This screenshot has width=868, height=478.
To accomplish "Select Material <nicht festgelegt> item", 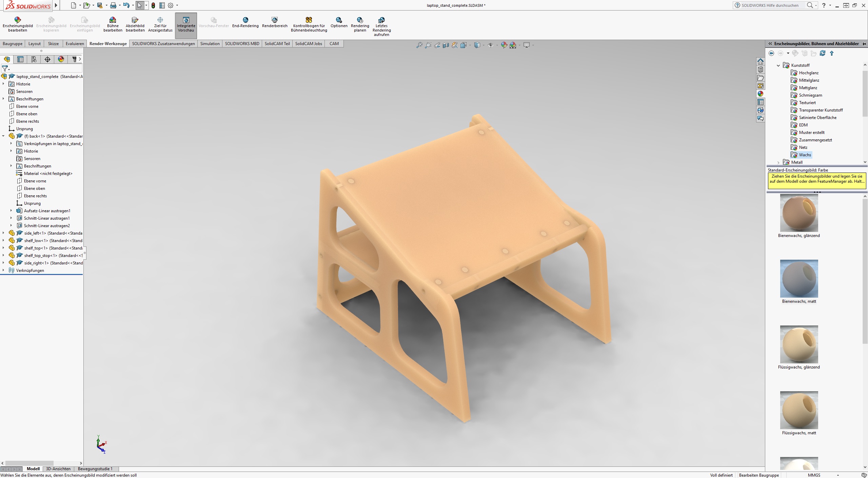I will pos(44,174).
